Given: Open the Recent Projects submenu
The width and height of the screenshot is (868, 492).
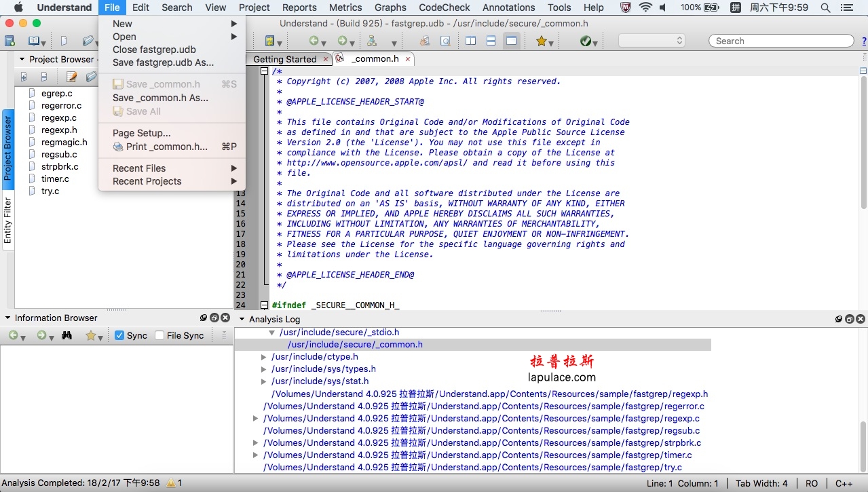Looking at the screenshot, I should click(x=172, y=181).
